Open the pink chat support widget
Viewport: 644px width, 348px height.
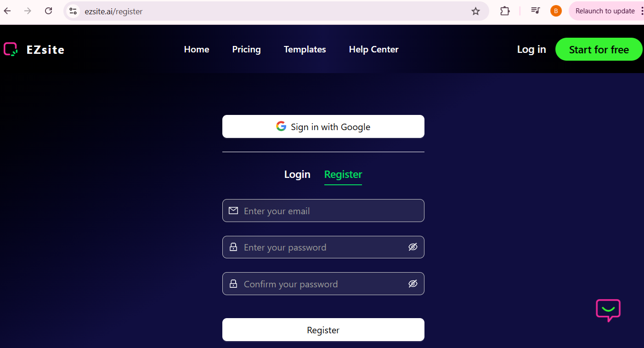click(608, 310)
